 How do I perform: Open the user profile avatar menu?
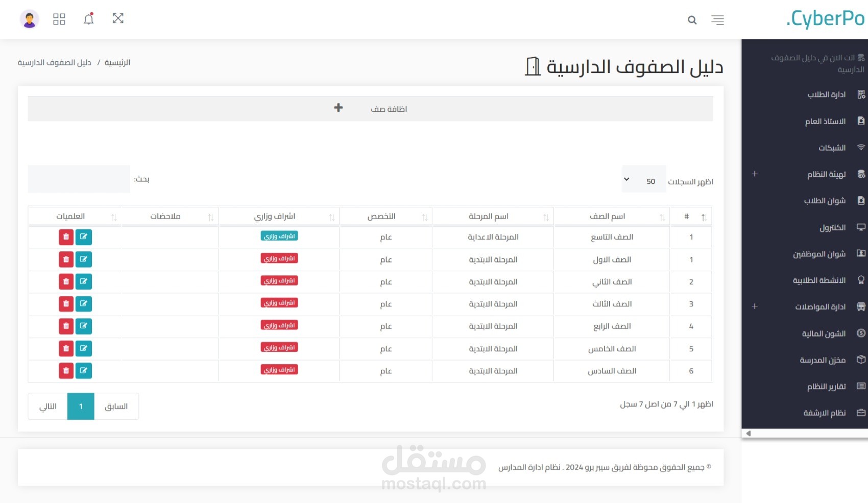(x=29, y=19)
